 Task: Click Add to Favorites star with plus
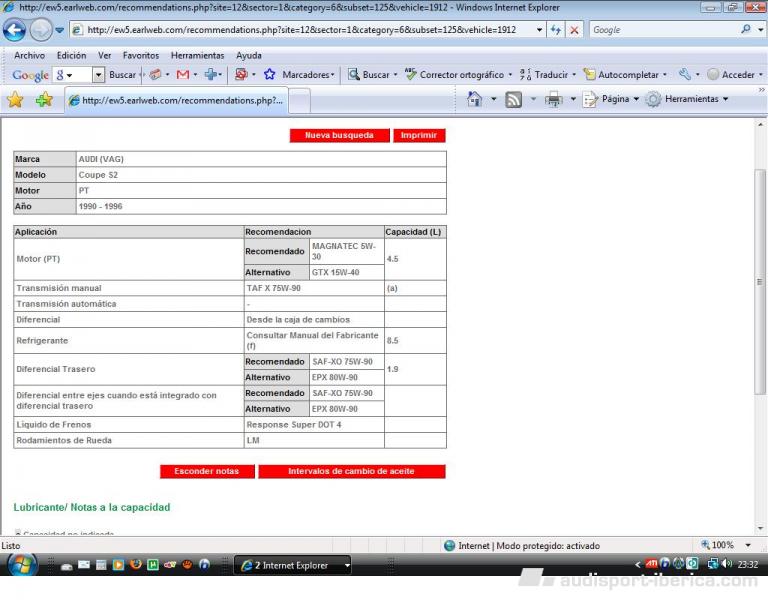pos(44,100)
